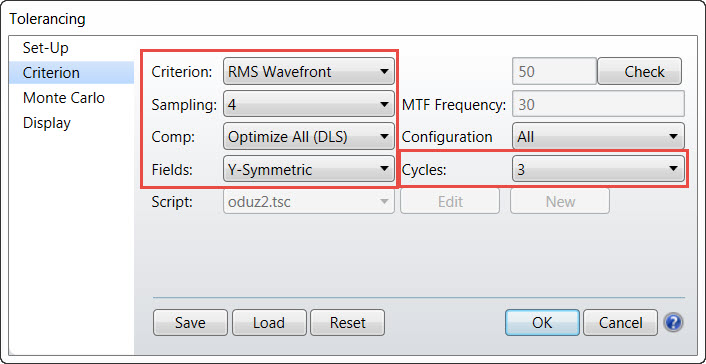
Task: Click the Check button
Action: pos(639,71)
